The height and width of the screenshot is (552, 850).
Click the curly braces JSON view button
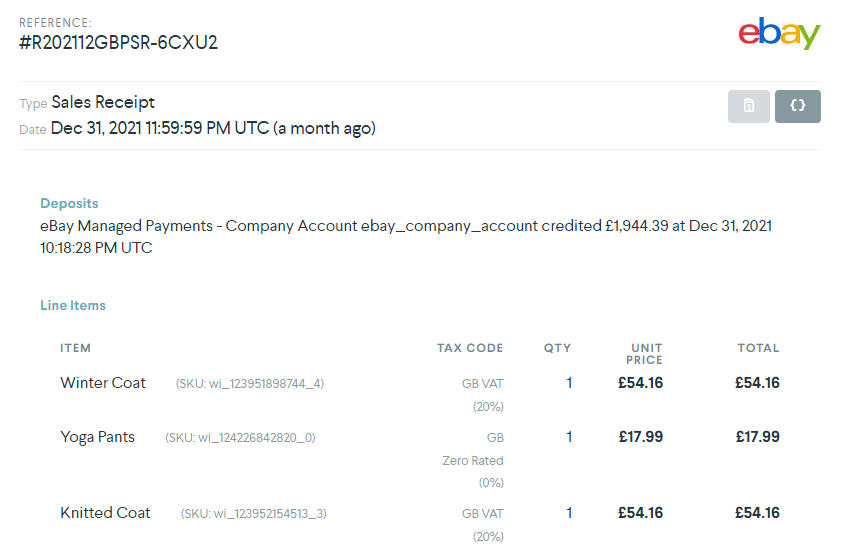(x=798, y=106)
